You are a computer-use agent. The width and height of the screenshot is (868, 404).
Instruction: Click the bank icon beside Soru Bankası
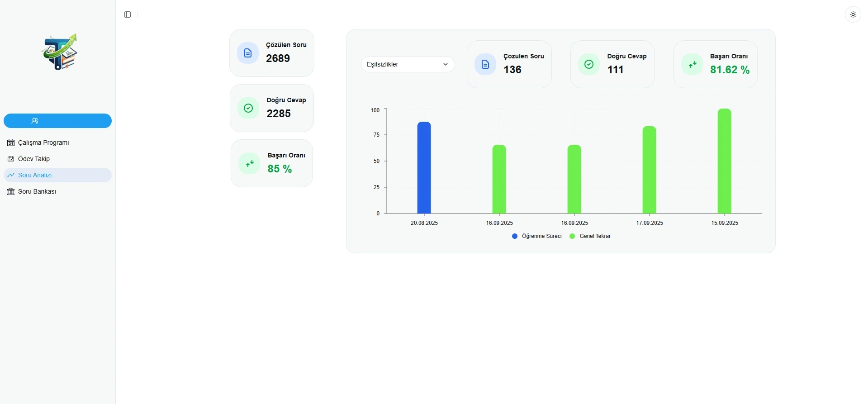[x=11, y=191]
